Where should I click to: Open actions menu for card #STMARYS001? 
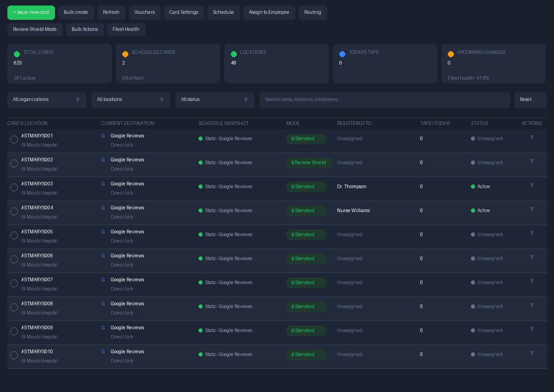(x=532, y=137)
